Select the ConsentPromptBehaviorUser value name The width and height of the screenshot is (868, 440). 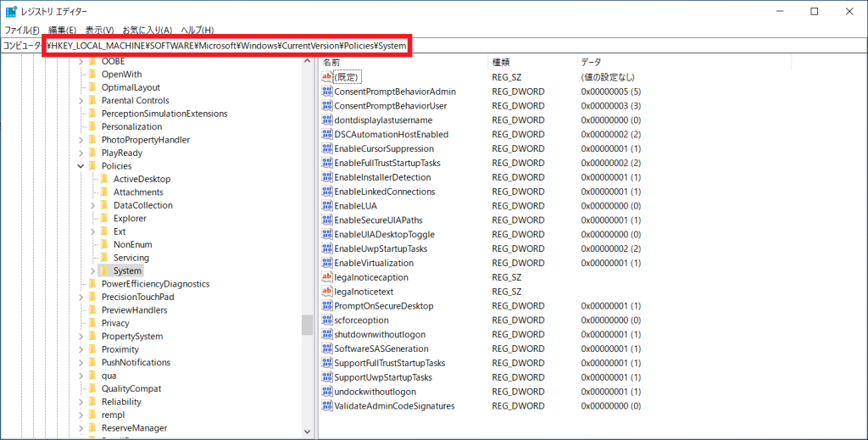coord(390,106)
